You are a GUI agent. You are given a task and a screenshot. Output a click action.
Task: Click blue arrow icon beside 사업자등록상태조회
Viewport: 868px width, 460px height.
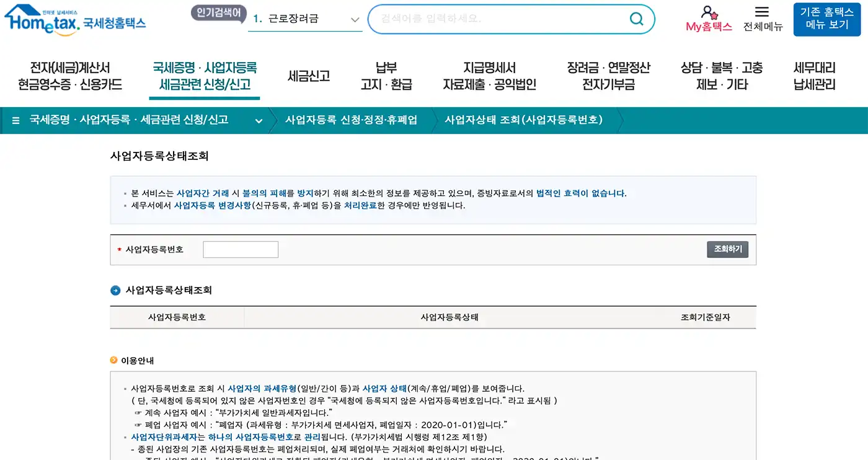coord(115,290)
